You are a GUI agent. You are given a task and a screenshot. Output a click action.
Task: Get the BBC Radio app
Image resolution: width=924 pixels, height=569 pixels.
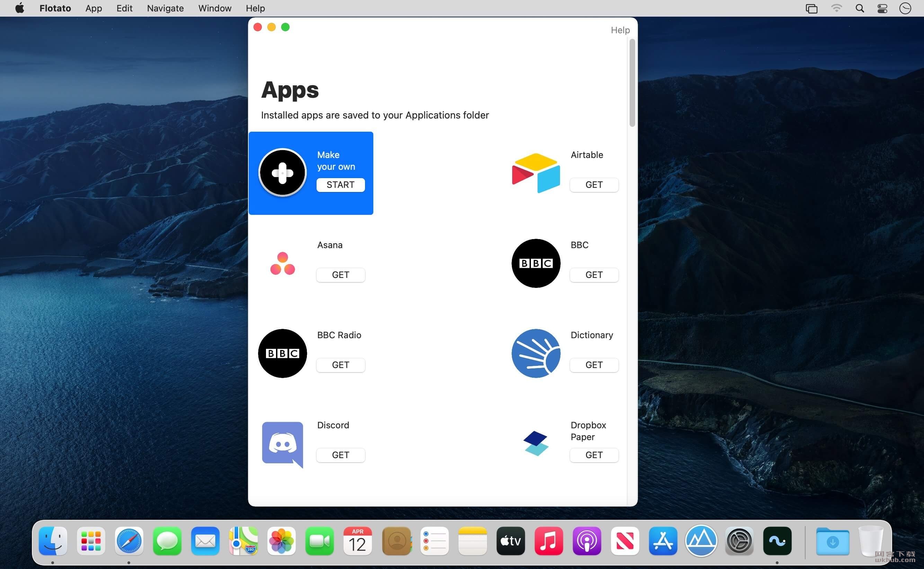click(340, 365)
